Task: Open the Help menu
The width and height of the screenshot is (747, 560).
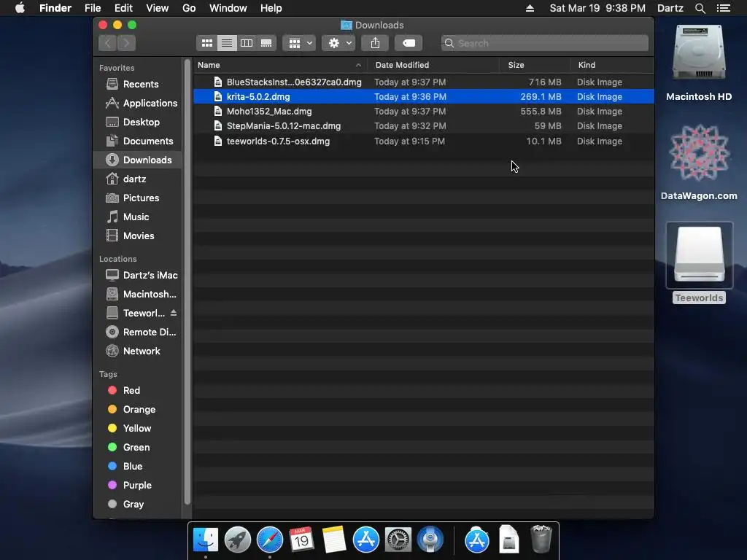Action: click(271, 8)
